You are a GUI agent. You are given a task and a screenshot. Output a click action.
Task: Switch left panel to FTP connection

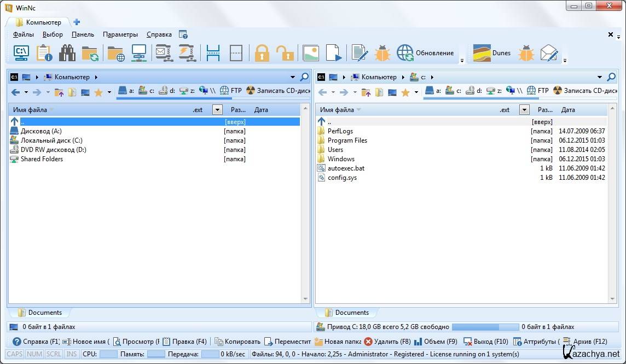click(230, 91)
